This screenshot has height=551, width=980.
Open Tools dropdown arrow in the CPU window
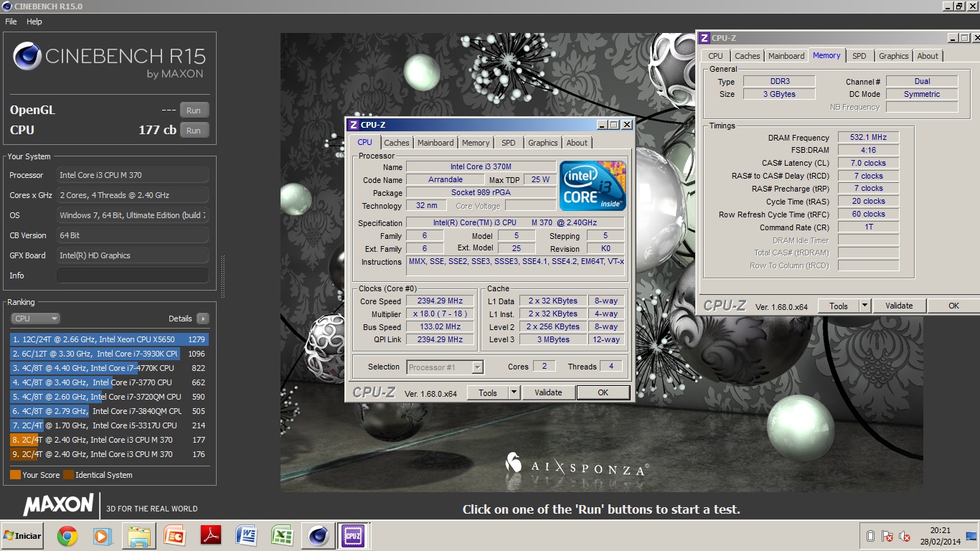tap(514, 392)
